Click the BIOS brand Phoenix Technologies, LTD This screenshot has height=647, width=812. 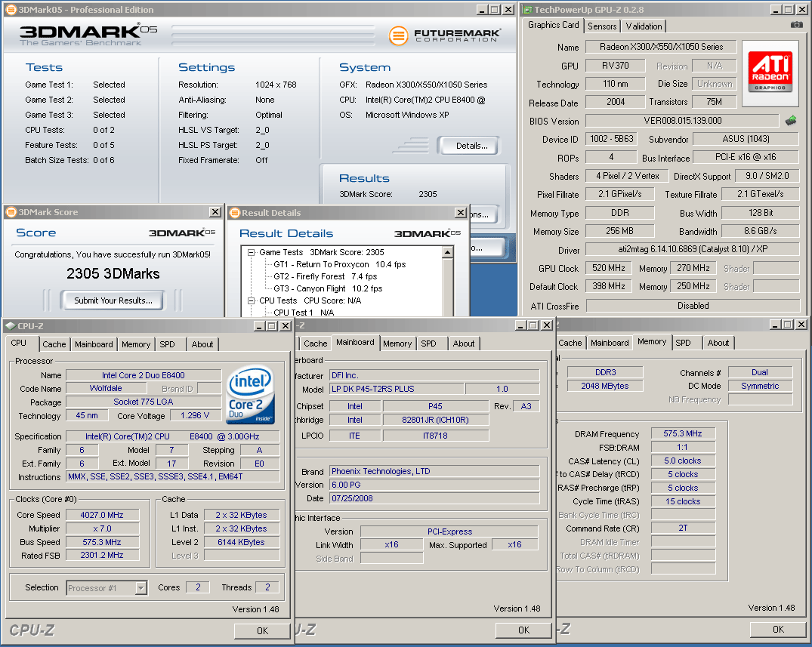(434, 471)
